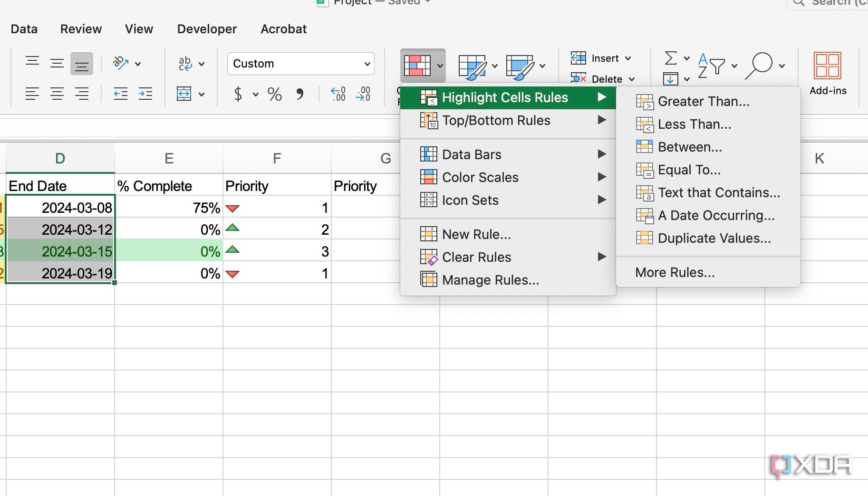This screenshot has height=496, width=868.
Task: Switch to the Developer tab
Action: [207, 29]
